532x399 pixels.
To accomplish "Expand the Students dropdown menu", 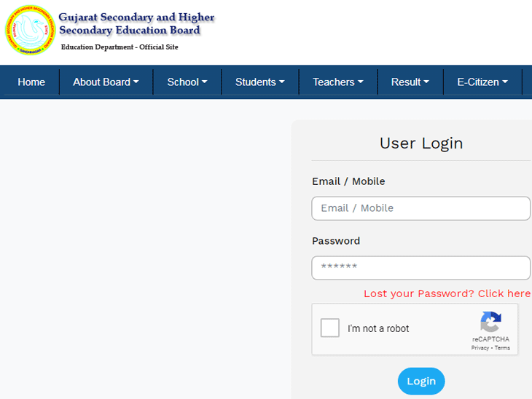I will click(260, 82).
